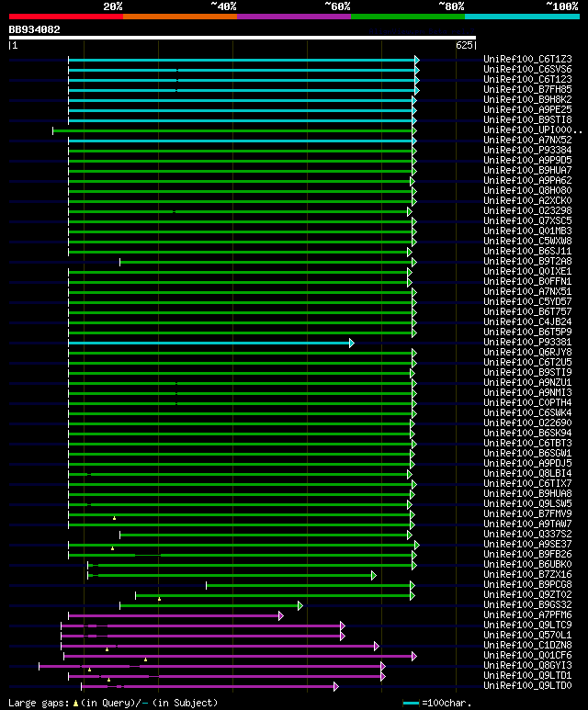Open hit UniRef100_Q9LTC9

[x=527, y=625]
